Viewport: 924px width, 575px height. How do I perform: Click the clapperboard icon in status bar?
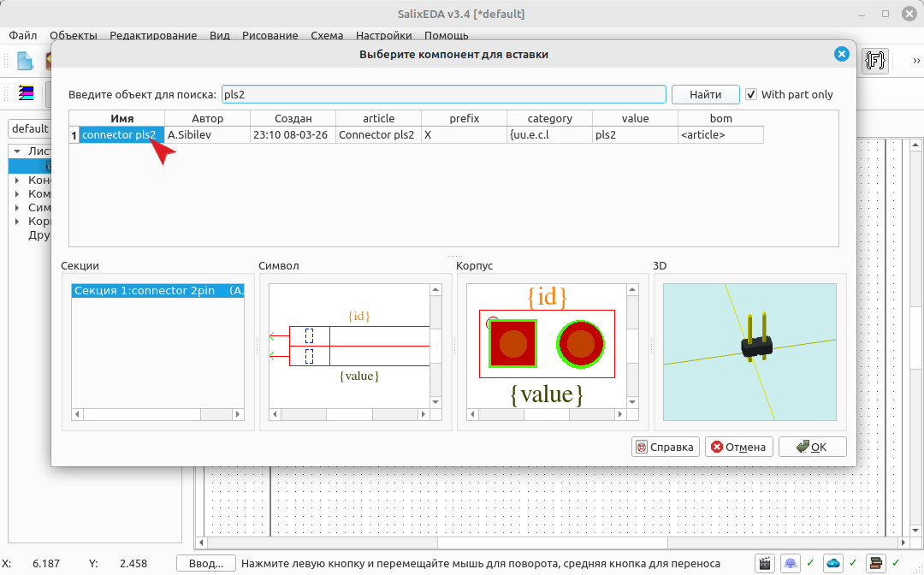pyautogui.click(x=765, y=563)
